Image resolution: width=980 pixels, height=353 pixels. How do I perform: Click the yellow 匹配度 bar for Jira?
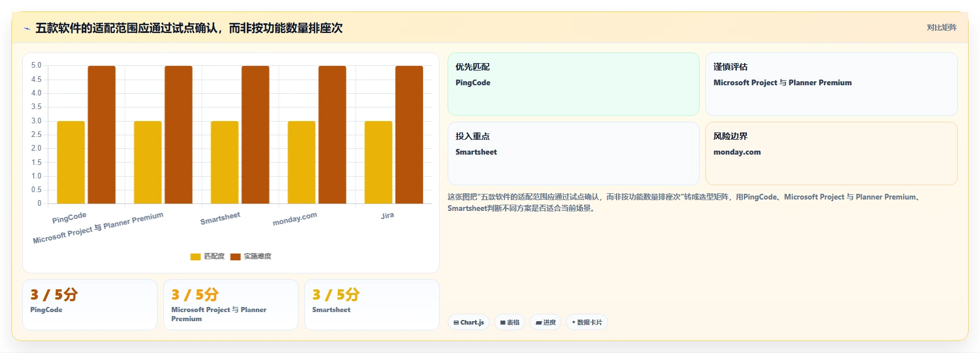378,162
